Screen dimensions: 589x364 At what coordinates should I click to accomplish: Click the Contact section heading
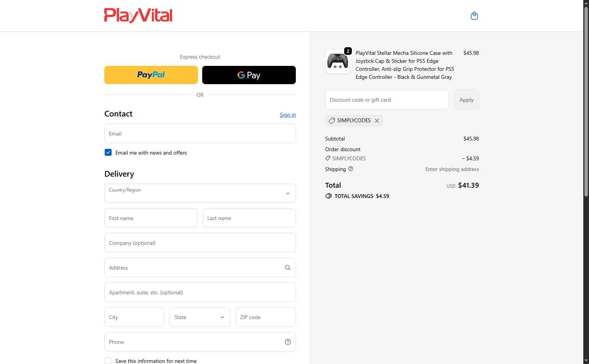[118, 114]
